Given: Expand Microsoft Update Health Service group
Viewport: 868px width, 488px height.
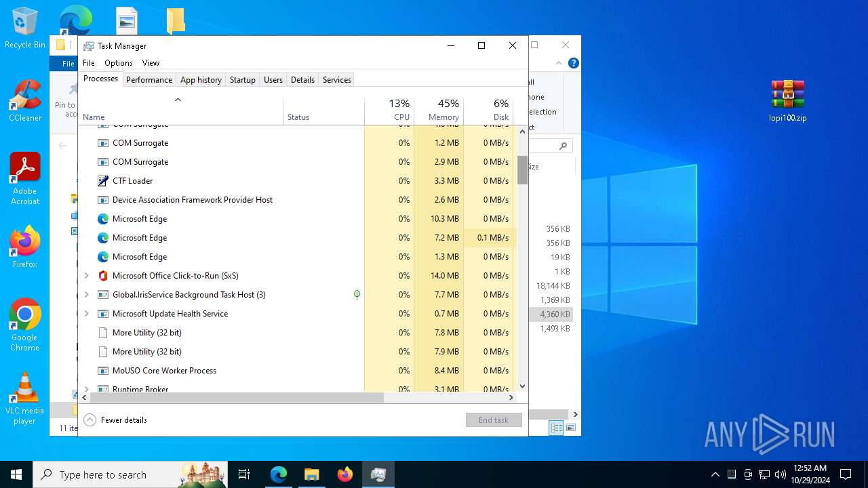Looking at the screenshot, I should coord(86,314).
